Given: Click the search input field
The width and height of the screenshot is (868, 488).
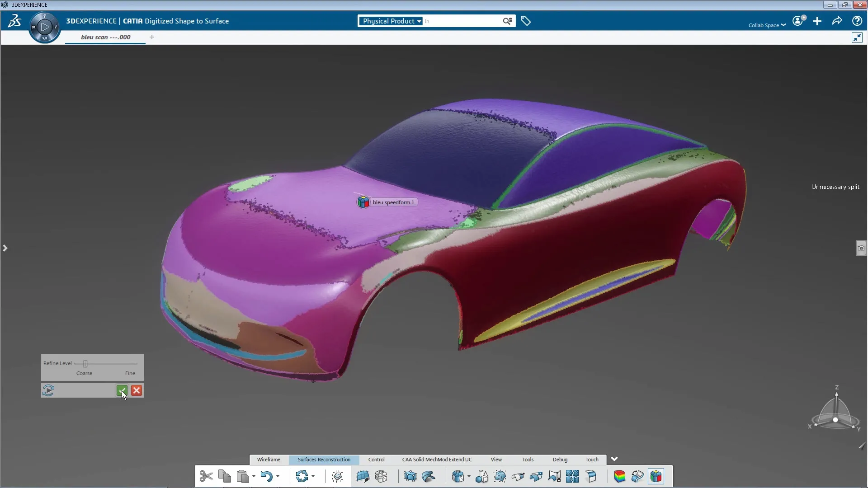Looking at the screenshot, I should [461, 21].
